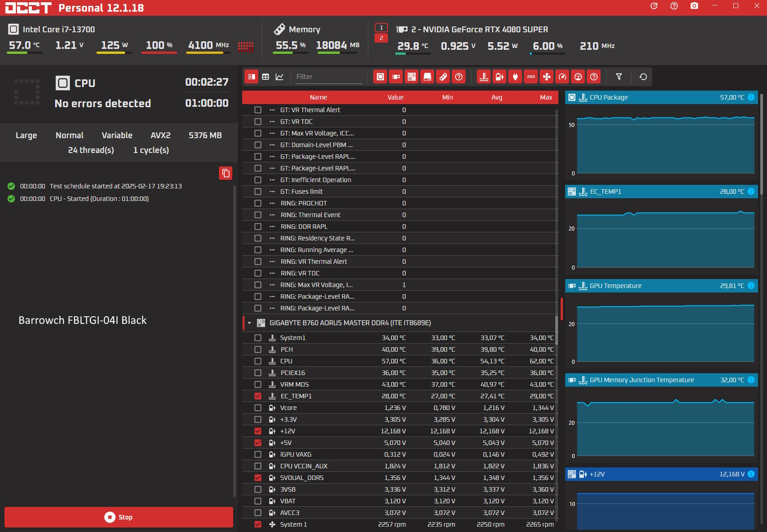Viewport: 767px width, 532px height.
Task: Reset sensor min/max values with the refresh icon
Action: coord(643,77)
